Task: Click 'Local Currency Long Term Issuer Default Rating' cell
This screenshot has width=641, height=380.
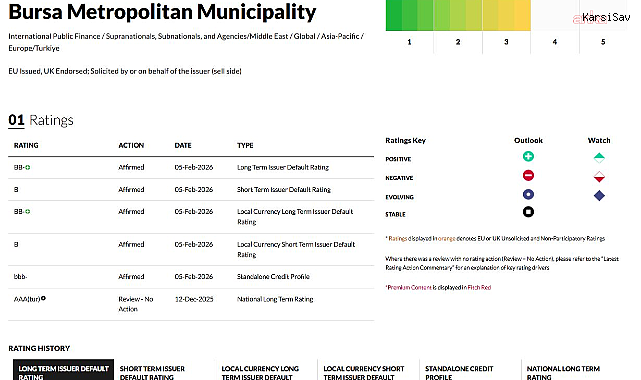Action: [295, 217]
